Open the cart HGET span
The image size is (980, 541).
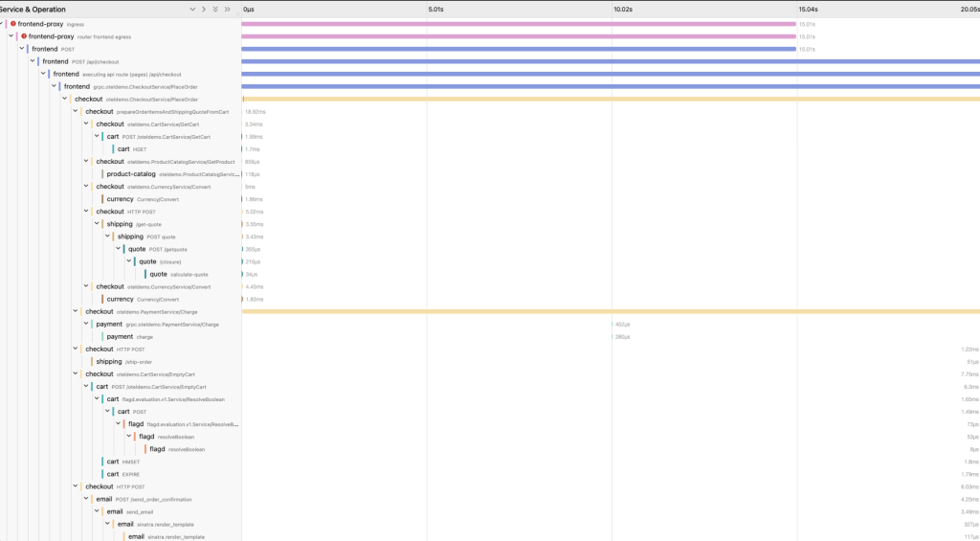123,149
